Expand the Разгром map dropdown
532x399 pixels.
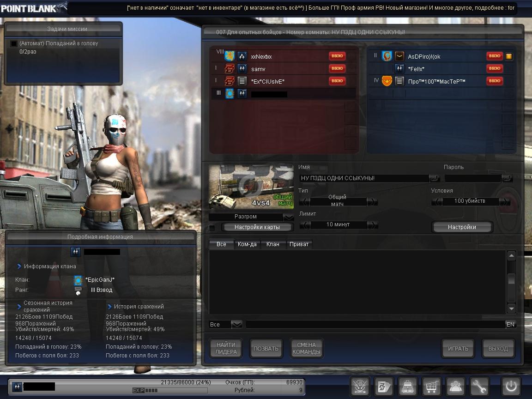point(288,217)
